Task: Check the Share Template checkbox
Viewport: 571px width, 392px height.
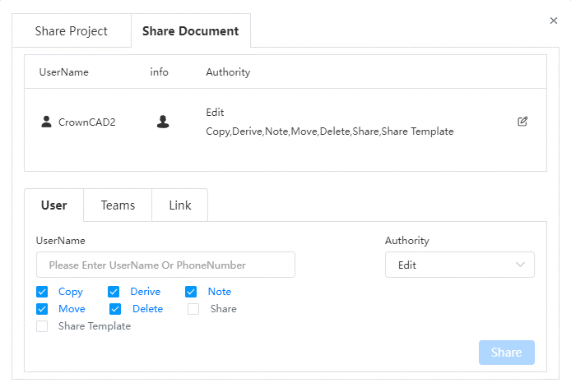Action: coord(42,326)
